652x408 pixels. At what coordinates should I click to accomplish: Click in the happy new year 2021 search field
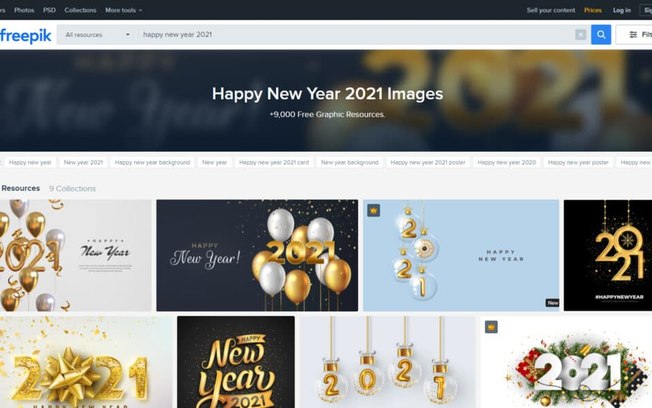[358, 35]
